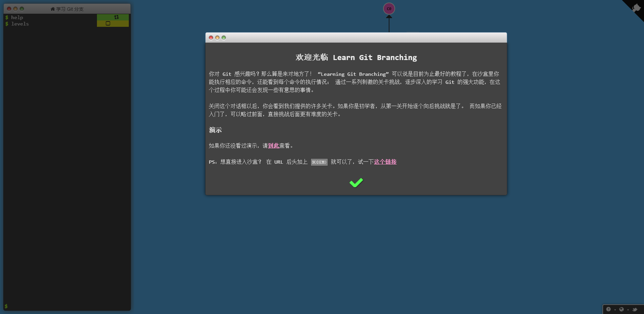The width and height of the screenshot is (644, 314).
Task: Select the C0 commit node
Action: [389, 9]
